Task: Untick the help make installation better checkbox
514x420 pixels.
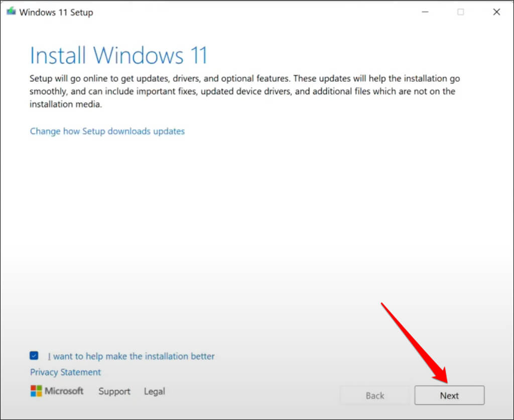Action: coord(34,355)
